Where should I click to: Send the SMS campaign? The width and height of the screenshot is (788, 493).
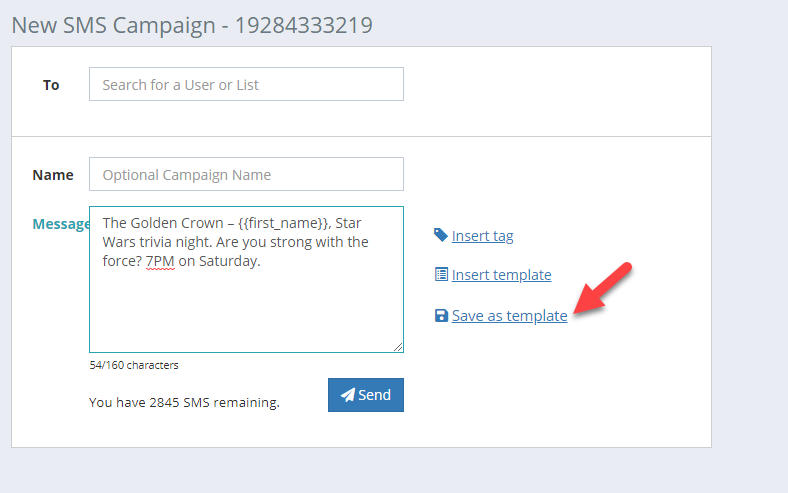[366, 395]
